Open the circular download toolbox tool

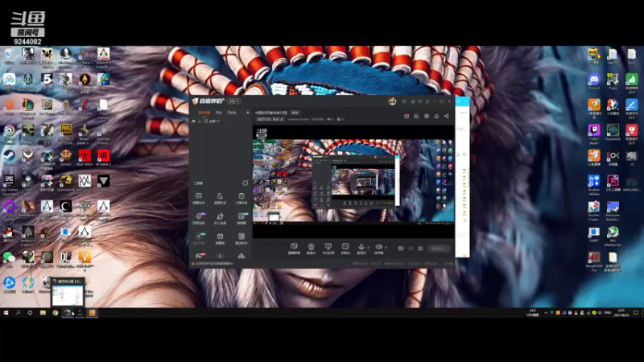tap(220, 256)
